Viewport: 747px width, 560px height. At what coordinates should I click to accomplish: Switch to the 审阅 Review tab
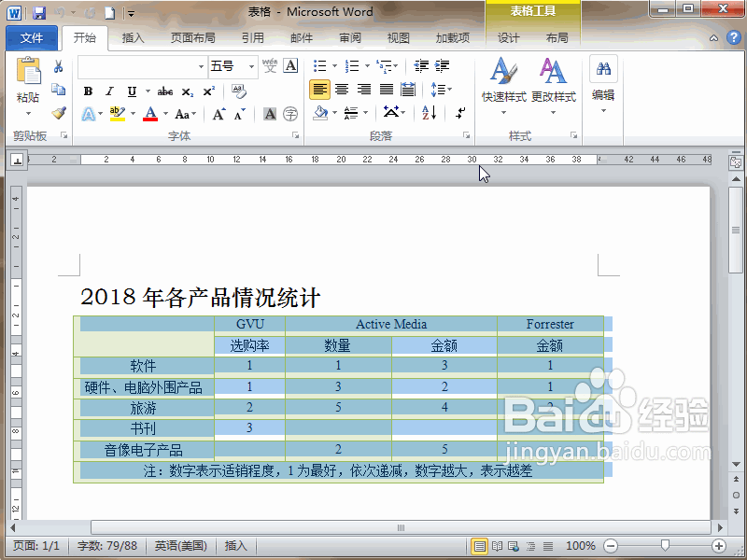[x=350, y=38]
